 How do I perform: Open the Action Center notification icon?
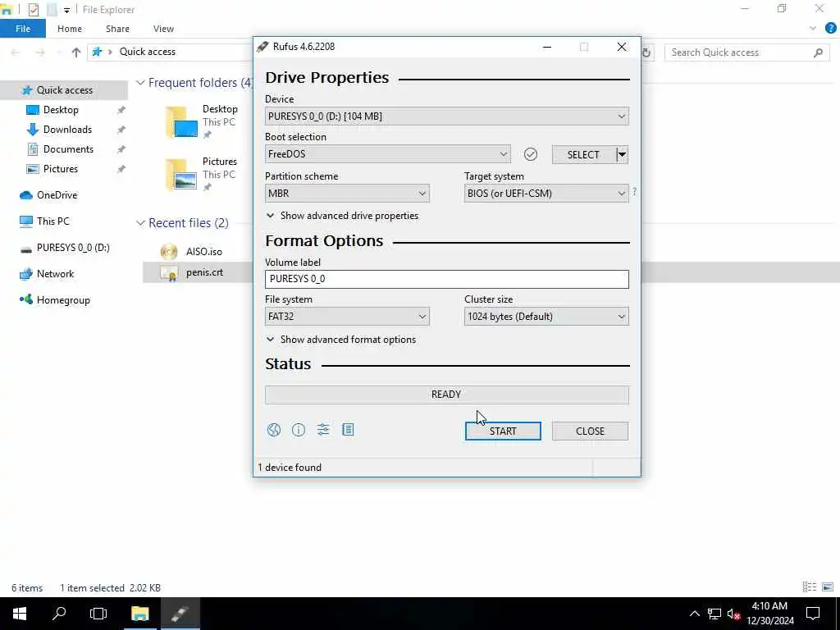tap(813, 614)
